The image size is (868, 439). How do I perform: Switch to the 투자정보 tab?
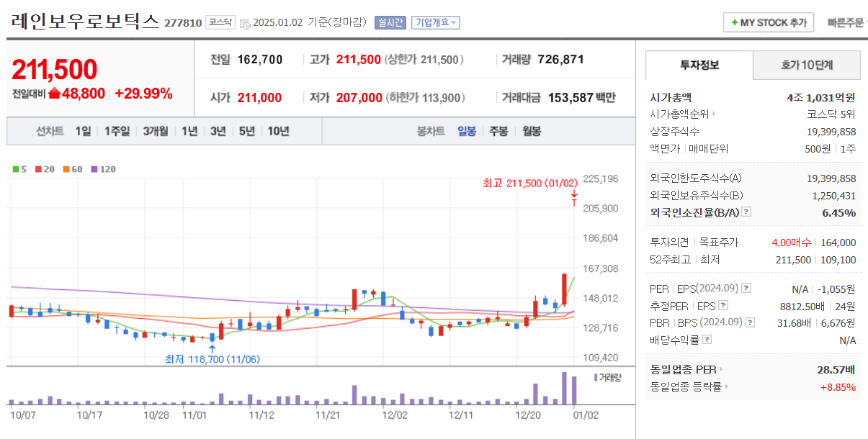[x=699, y=65]
